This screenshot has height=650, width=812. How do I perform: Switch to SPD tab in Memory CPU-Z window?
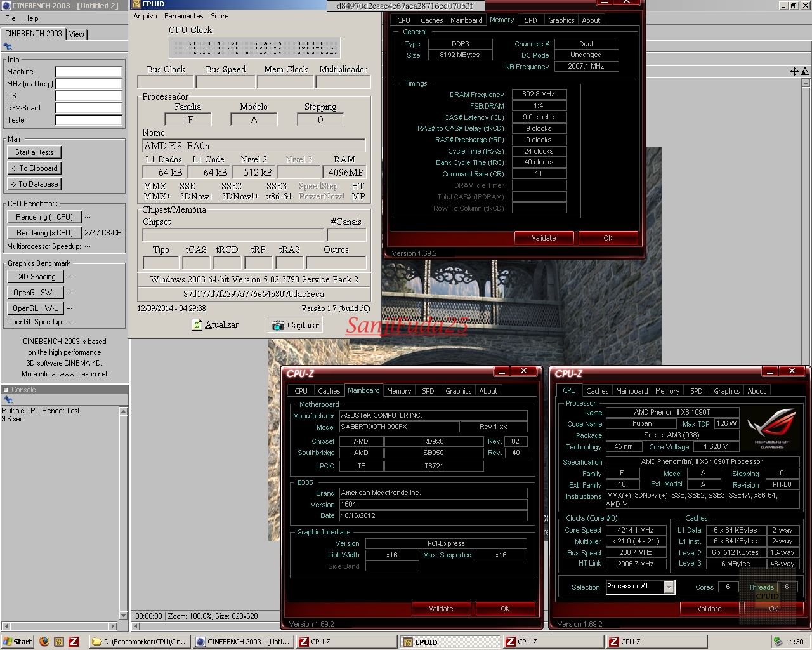click(531, 20)
